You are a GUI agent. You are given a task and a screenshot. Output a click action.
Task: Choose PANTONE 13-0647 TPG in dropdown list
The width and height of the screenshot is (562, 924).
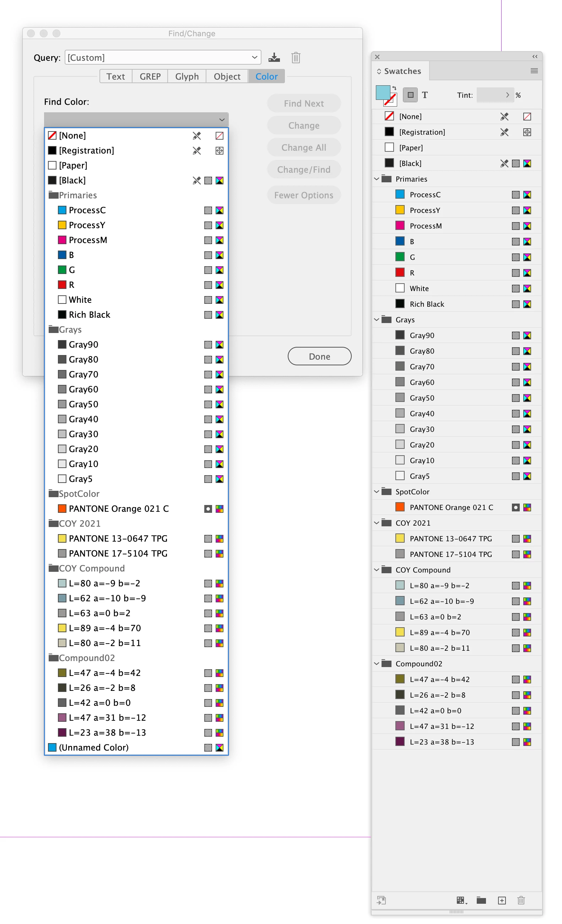tap(136, 538)
